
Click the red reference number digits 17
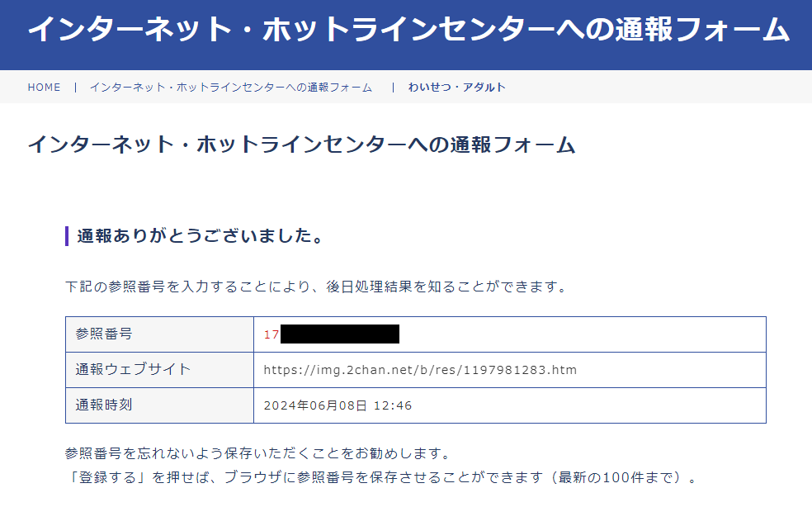point(271,334)
